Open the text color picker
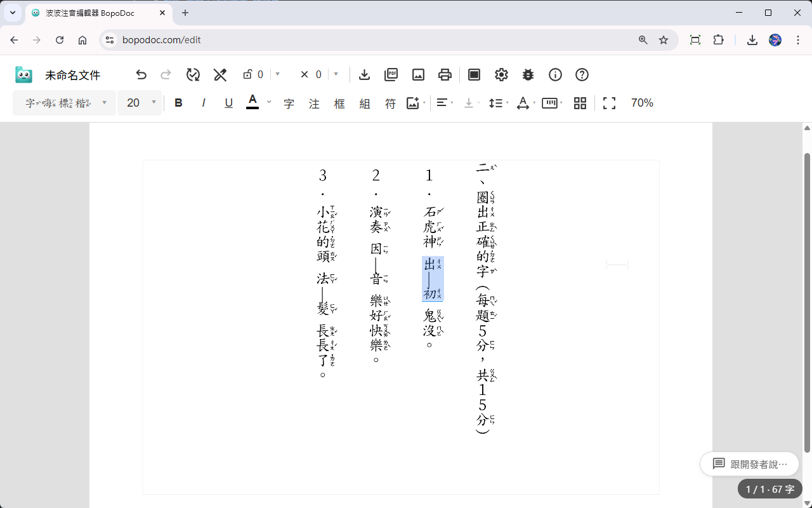Screen dimensions: 812x508 (252, 102)
